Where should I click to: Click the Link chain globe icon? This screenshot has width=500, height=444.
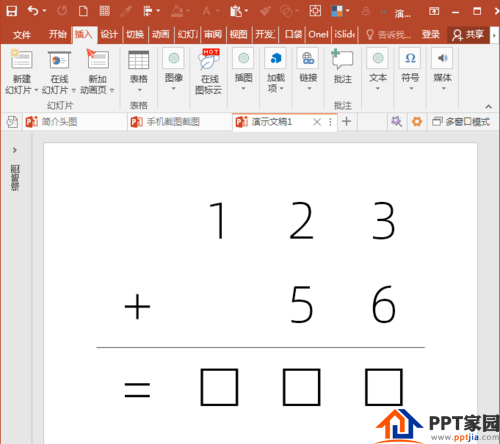(x=308, y=58)
